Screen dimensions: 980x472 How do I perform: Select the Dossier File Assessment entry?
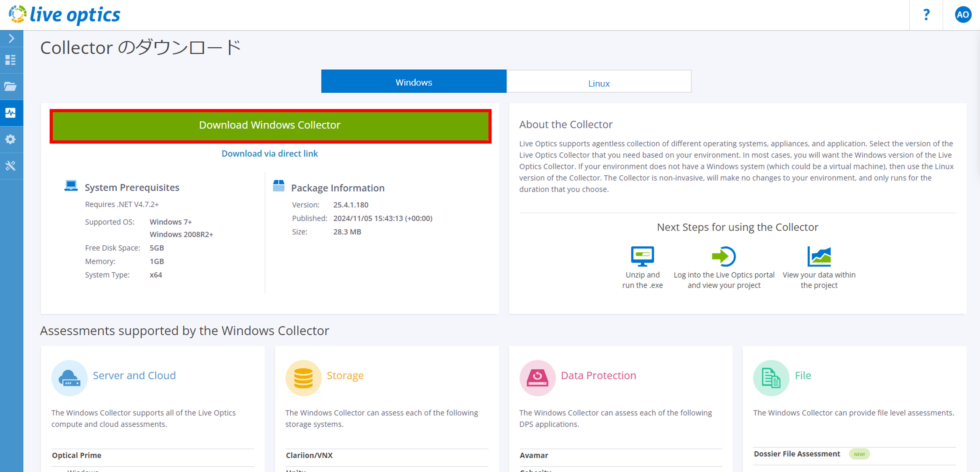click(797, 454)
